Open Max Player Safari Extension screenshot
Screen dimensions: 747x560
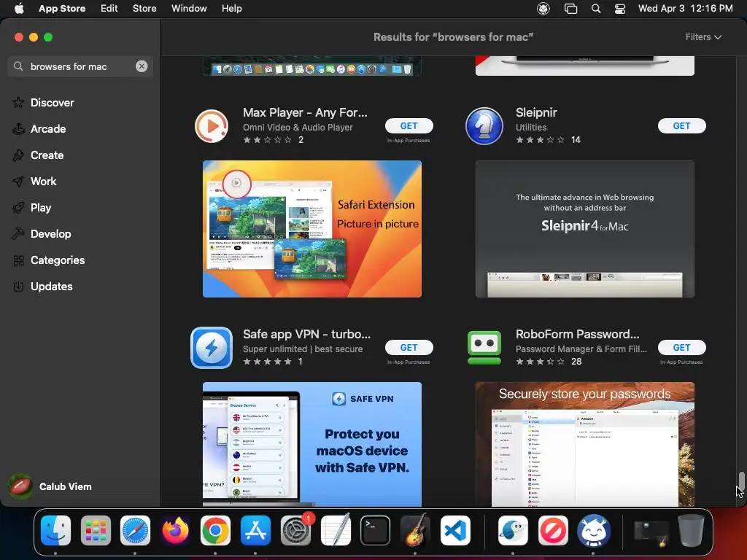312,229
